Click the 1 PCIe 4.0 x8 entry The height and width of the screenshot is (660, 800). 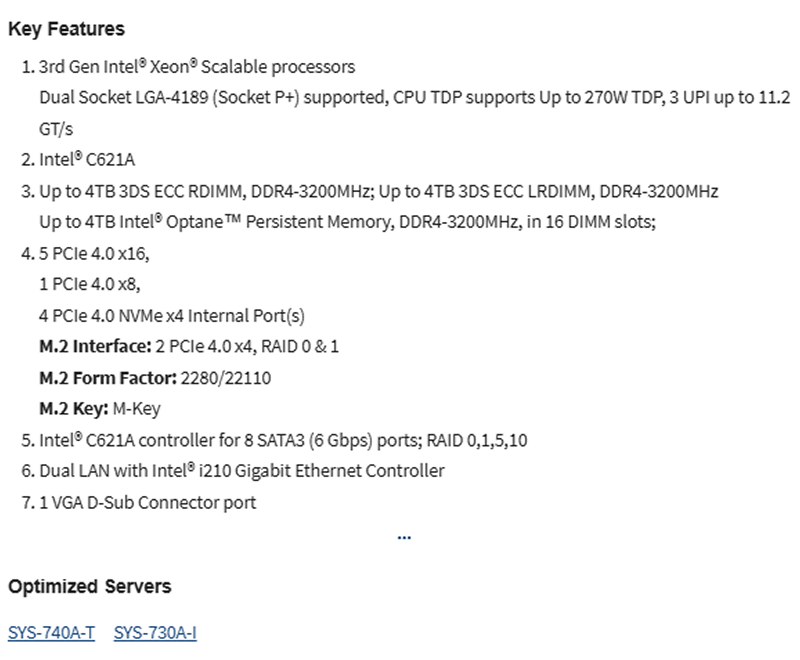(x=90, y=284)
